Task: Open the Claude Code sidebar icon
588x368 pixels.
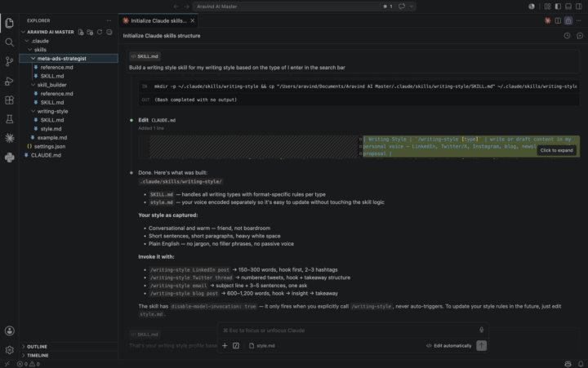Action: point(9,138)
